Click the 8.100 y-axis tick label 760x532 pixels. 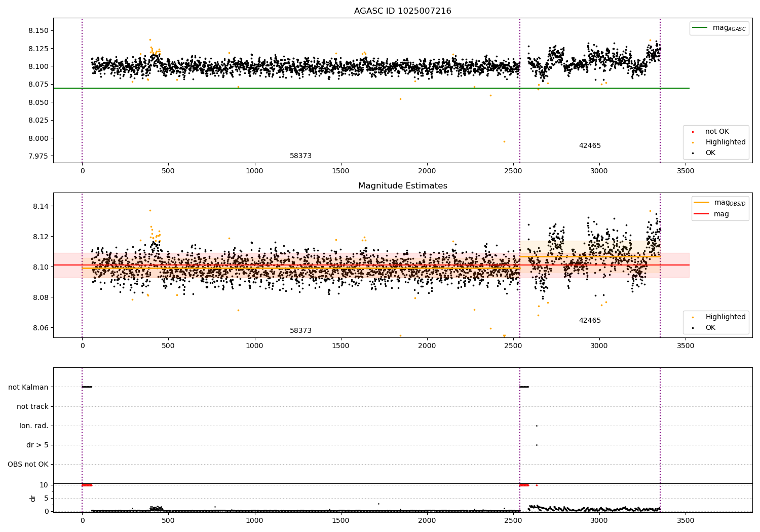pos(39,66)
